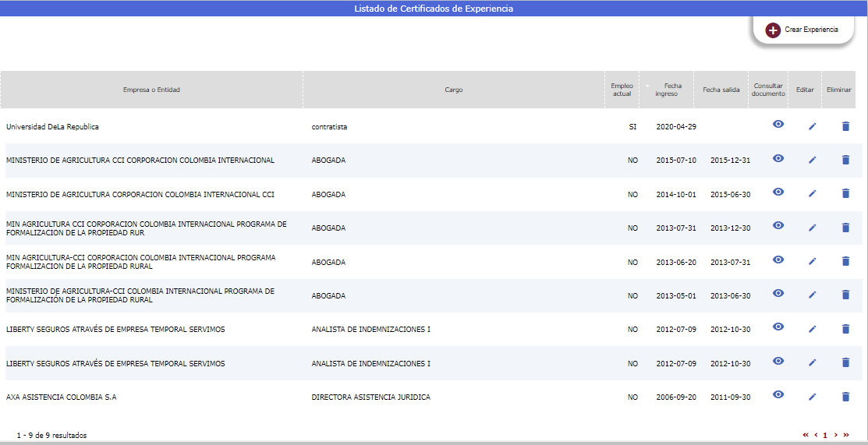
Task: Edit experience with entry date 2013-06-20
Action: tap(812, 261)
